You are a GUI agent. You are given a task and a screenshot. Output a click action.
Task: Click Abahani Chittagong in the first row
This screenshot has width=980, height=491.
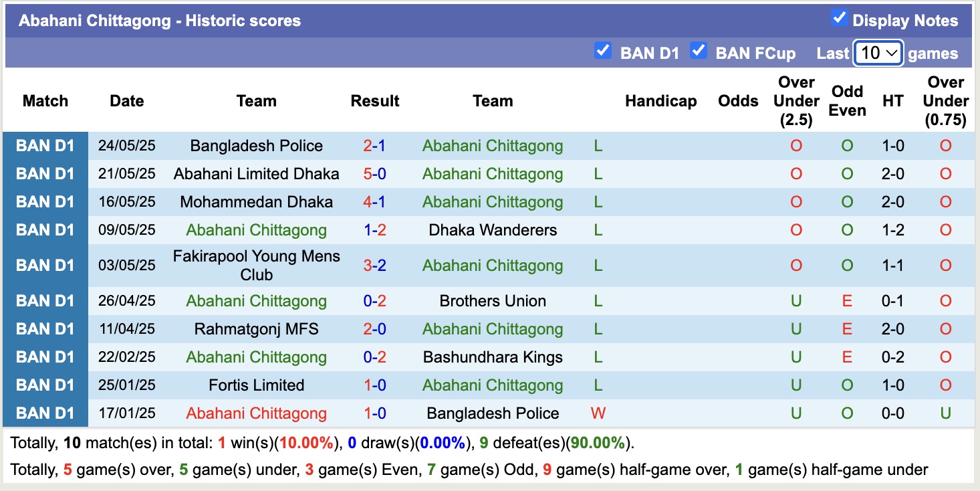(x=492, y=145)
